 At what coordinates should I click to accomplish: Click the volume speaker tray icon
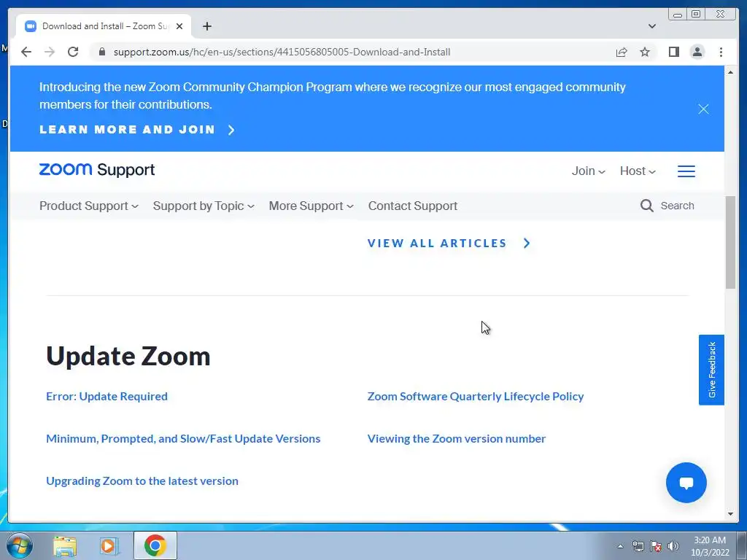673,546
